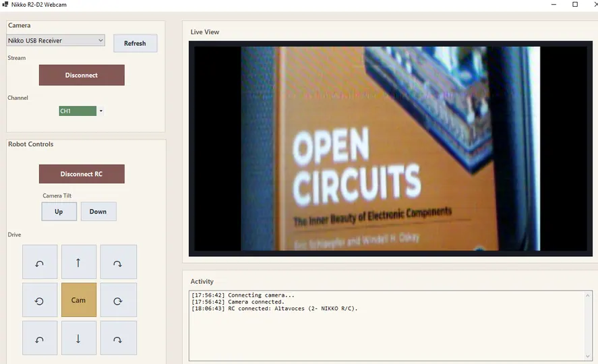
Task: Select the 'Connecting camera...' log line
Action: pyautogui.click(x=243, y=295)
